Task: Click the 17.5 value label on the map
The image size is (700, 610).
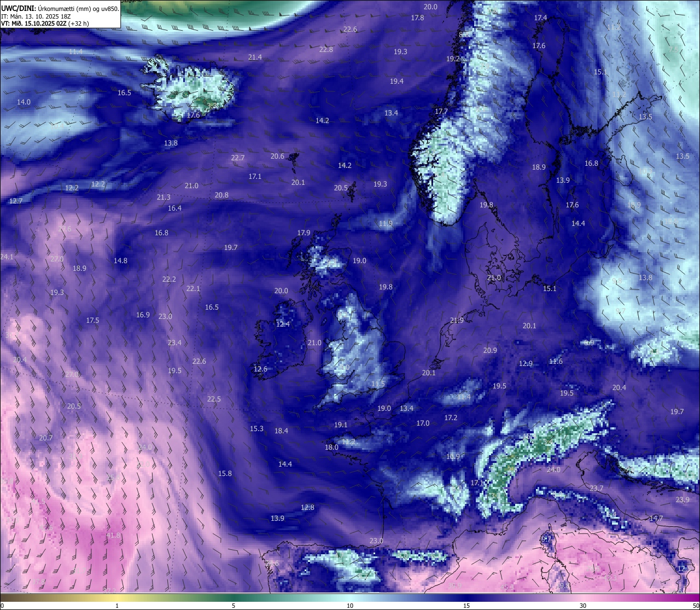Action: point(92,321)
